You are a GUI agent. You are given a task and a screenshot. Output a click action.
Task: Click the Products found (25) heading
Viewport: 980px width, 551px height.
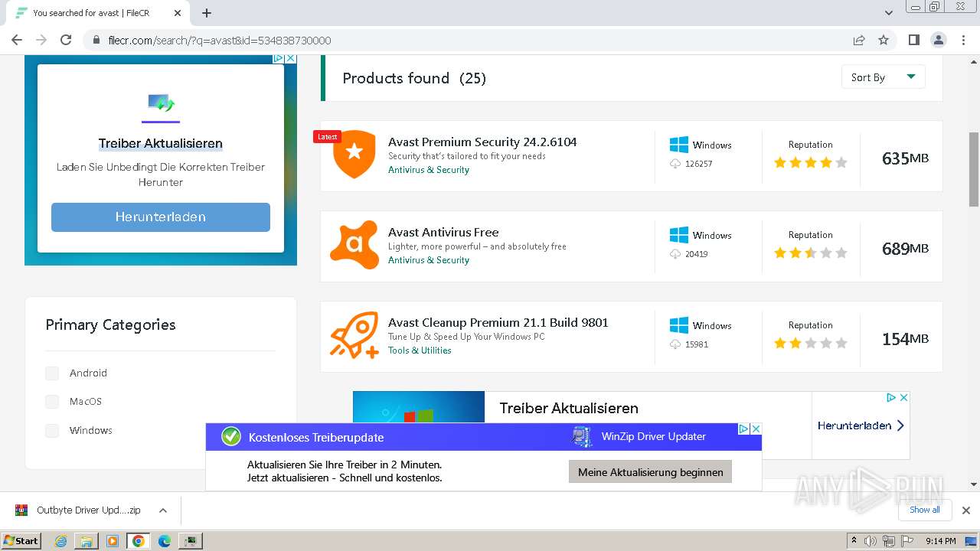(413, 78)
